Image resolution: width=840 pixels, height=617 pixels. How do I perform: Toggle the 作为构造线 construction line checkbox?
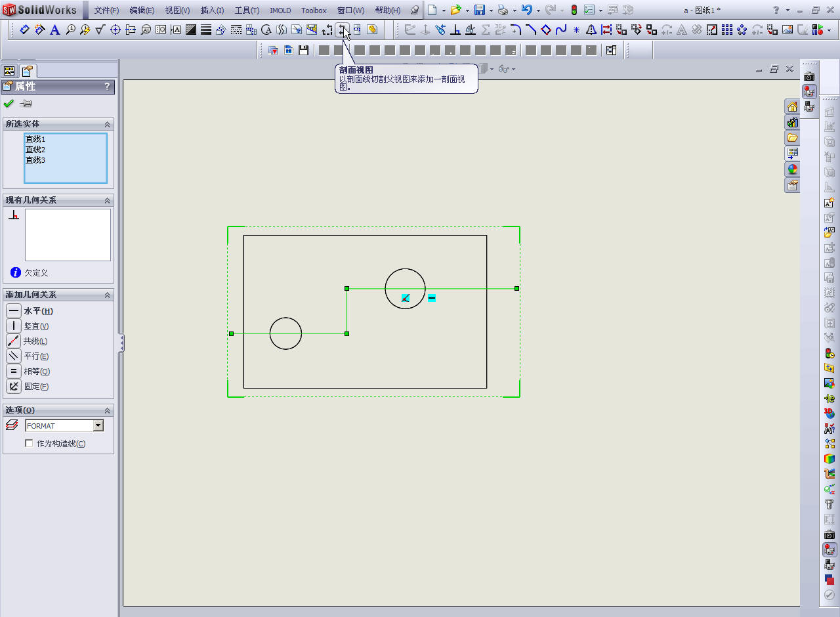[x=29, y=444]
